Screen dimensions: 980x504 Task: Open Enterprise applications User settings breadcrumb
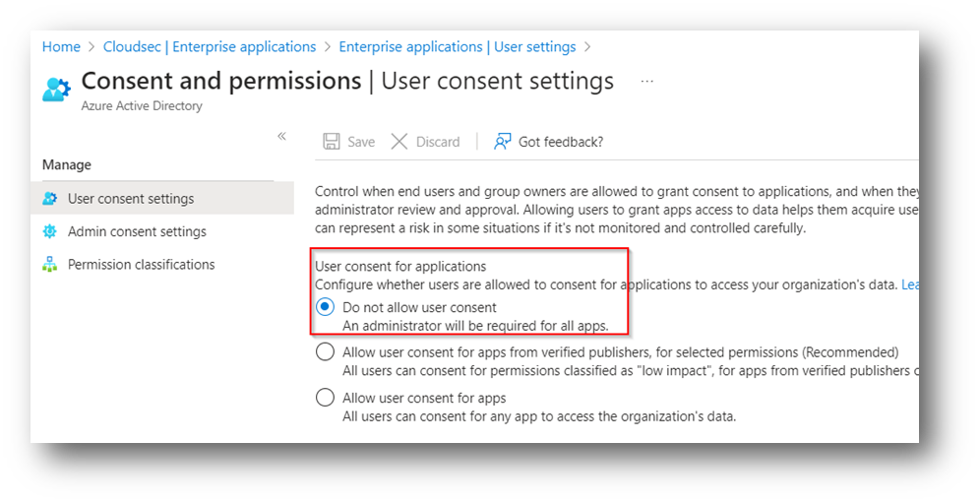pos(458,47)
